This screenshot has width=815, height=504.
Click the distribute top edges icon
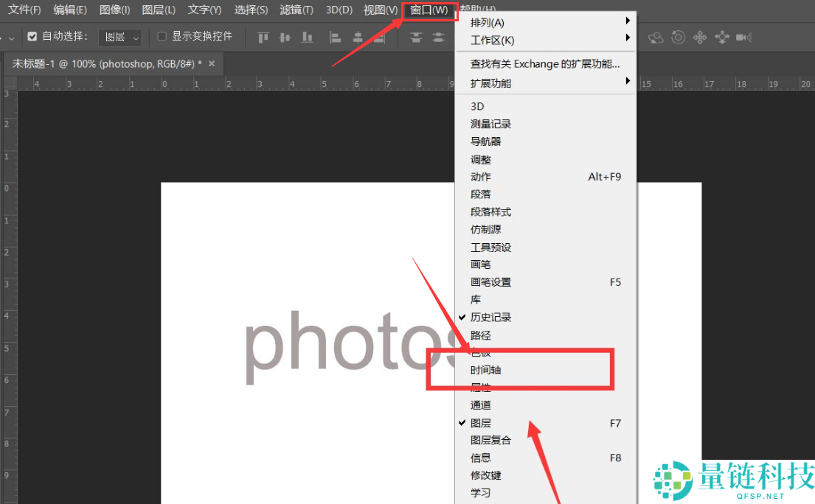coord(417,37)
